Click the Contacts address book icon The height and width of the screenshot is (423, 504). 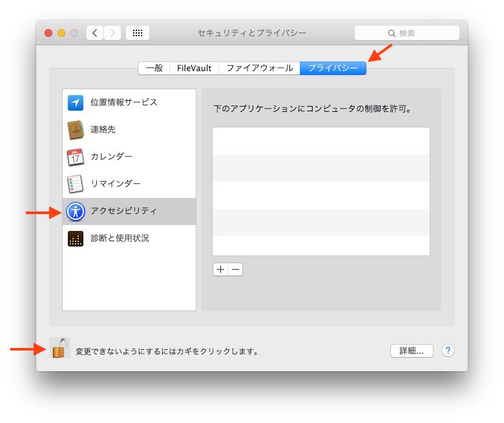pyautogui.click(x=76, y=129)
